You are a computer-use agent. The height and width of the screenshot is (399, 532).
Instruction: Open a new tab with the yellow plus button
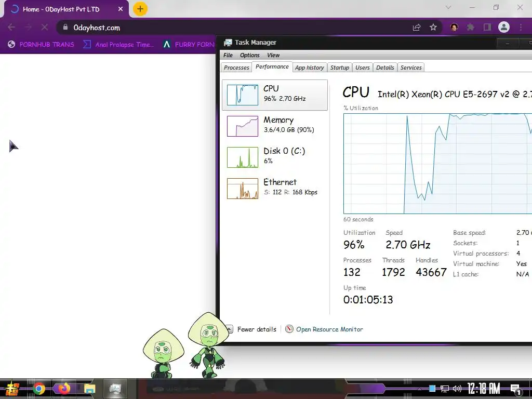click(x=140, y=9)
